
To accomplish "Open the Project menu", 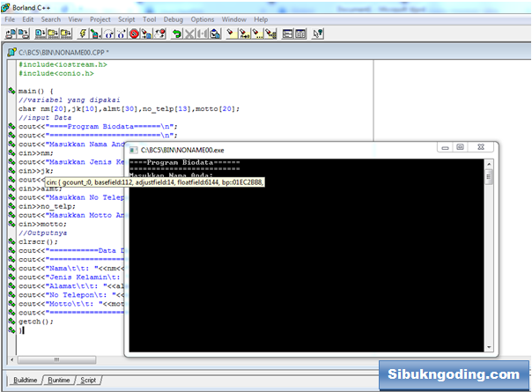I will 100,19.
